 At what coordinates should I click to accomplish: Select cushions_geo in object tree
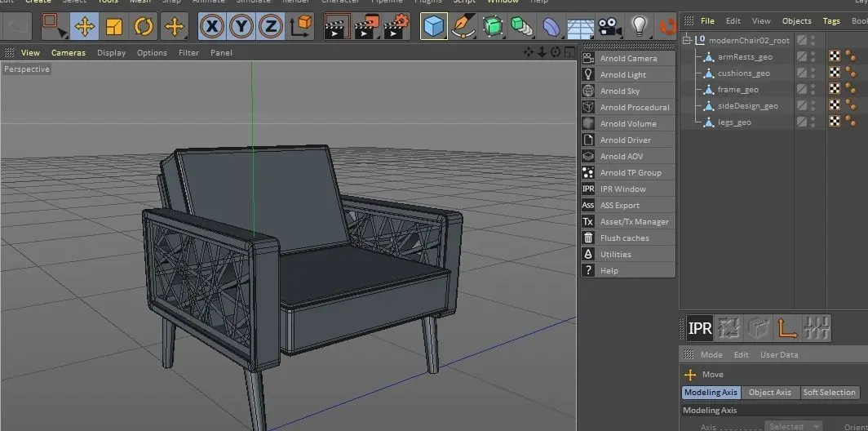[x=743, y=73]
